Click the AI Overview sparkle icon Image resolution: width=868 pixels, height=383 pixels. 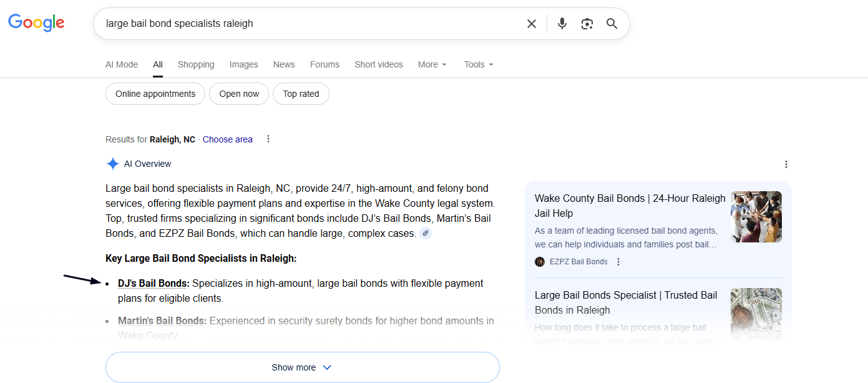click(112, 164)
